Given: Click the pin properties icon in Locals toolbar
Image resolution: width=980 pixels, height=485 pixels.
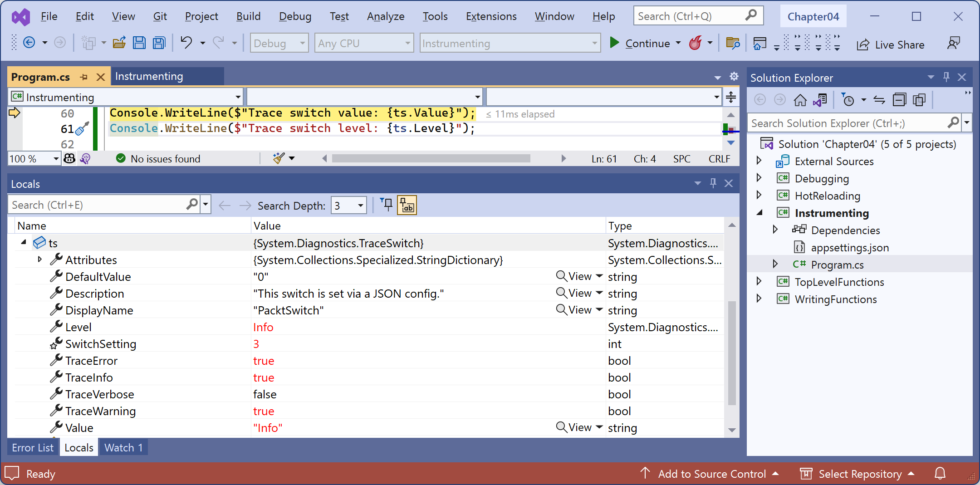Looking at the screenshot, I should coord(387,205).
